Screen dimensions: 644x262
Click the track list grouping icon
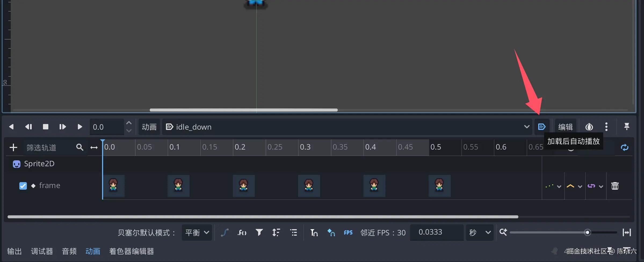tap(294, 232)
